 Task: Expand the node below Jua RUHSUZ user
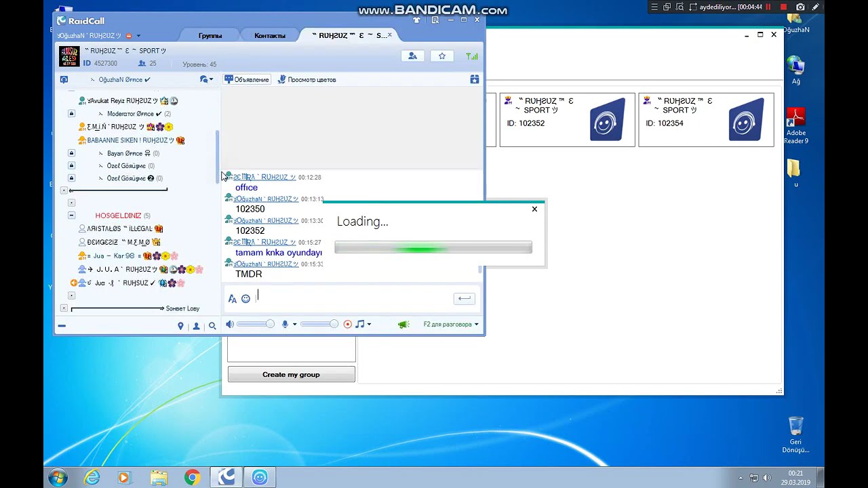(71, 296)
